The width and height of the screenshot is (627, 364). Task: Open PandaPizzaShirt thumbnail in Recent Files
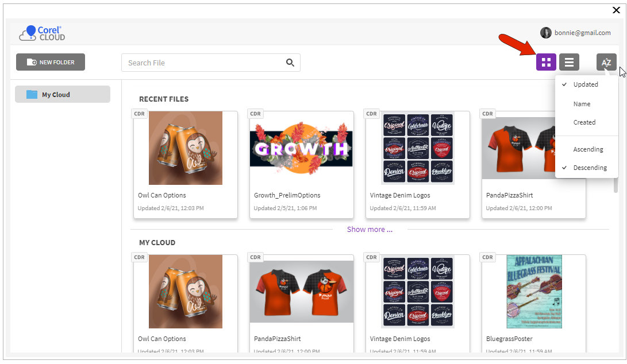coord(518,148)
